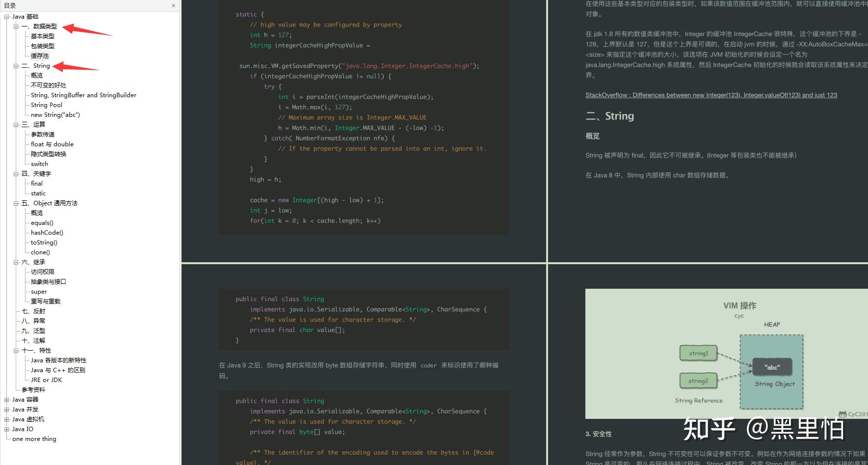Collapse the 三、运算 tree toggle
Screen dimensions: 868x465
[16, 125]
